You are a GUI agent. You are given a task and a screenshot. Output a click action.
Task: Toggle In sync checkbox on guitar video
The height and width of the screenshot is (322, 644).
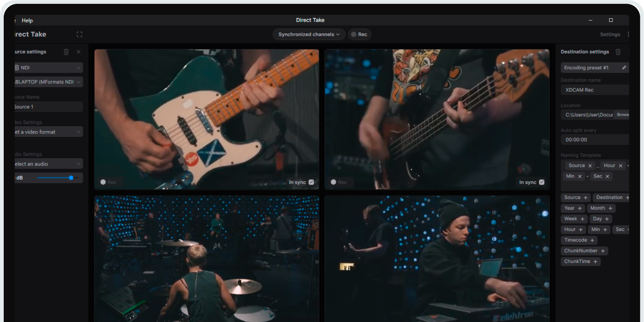[311, 182]
